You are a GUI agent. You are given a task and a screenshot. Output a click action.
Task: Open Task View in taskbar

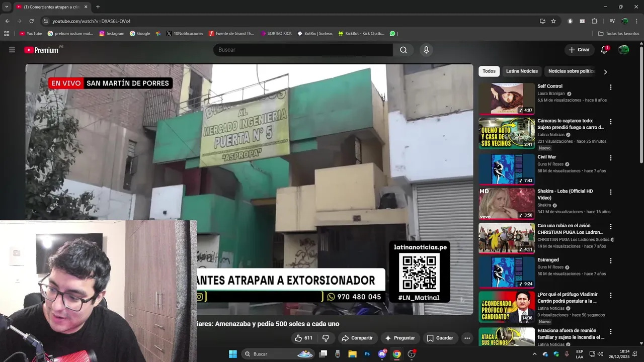324,354
